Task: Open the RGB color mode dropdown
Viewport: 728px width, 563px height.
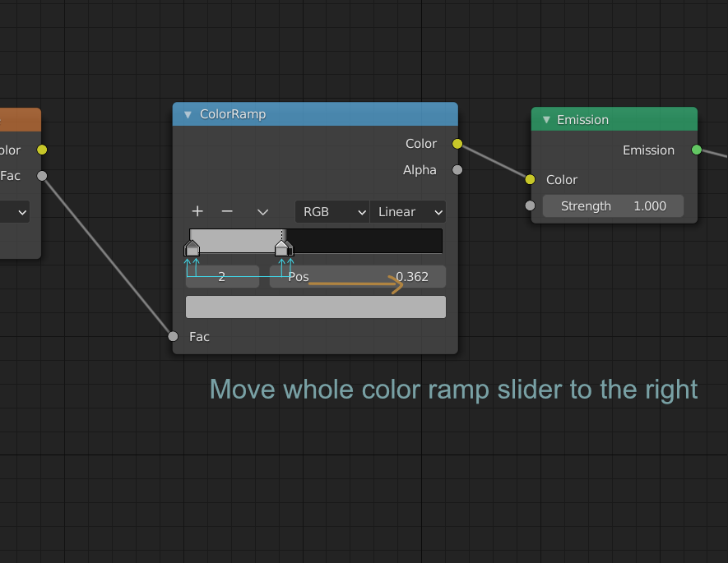Action: [x=332, y=212]
